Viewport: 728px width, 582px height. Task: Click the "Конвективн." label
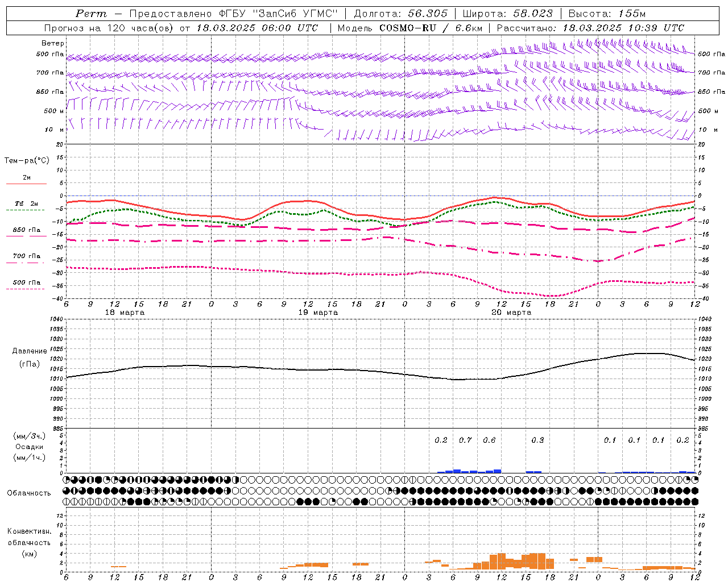(29, 531)
